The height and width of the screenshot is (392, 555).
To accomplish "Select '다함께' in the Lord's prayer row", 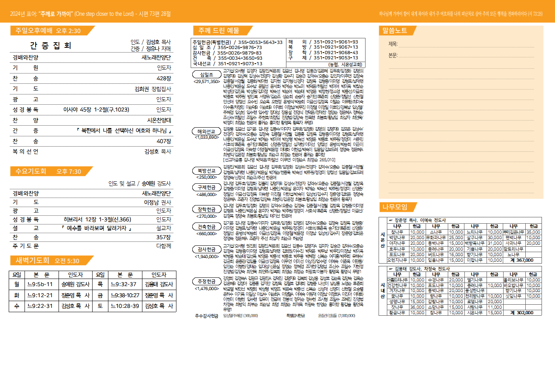I will [x=164, y=246].
